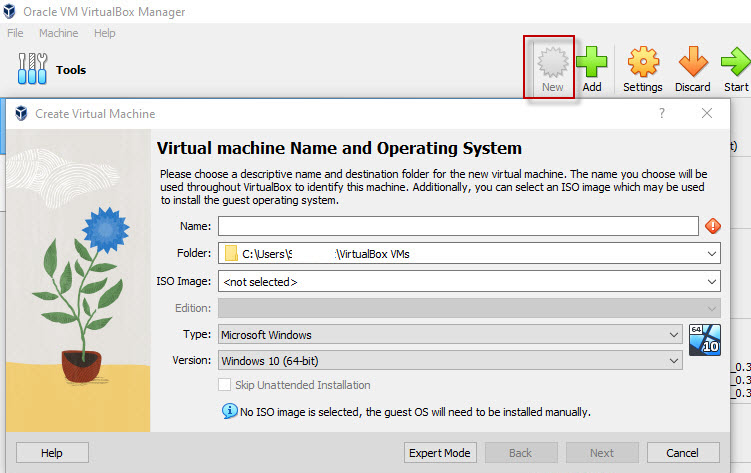751x473 pixels.
Task: Click the New machine toolbar icon
Action: point(553,62)
